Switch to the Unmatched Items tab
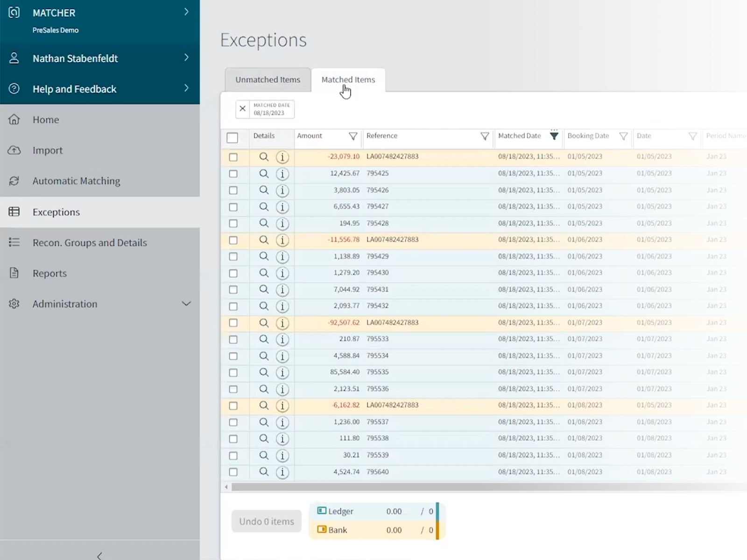747x560 pixels. pos(268,80)
